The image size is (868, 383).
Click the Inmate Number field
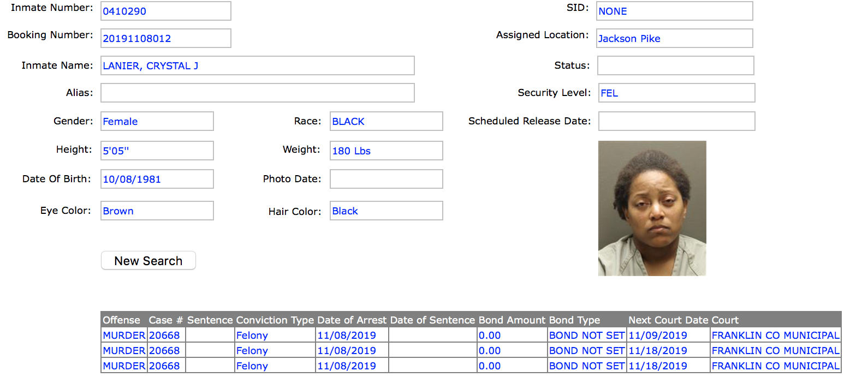click(x=165, y=11)
